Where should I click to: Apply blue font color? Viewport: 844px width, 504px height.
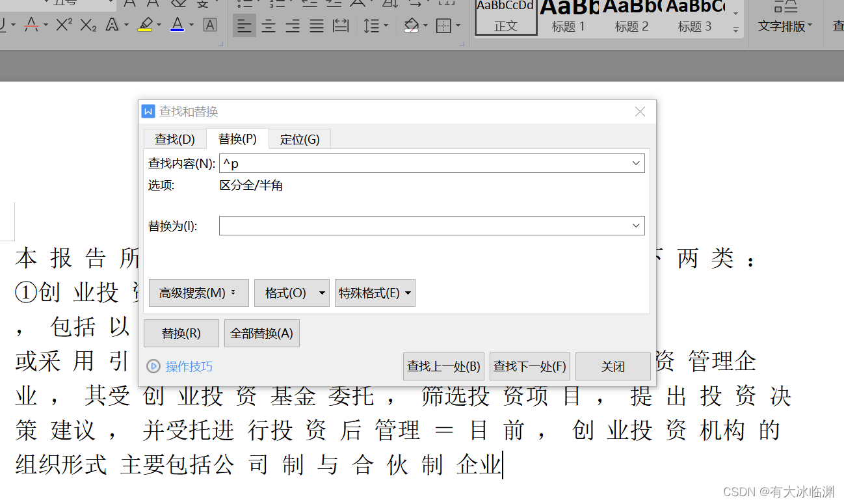tap(178, 25)
